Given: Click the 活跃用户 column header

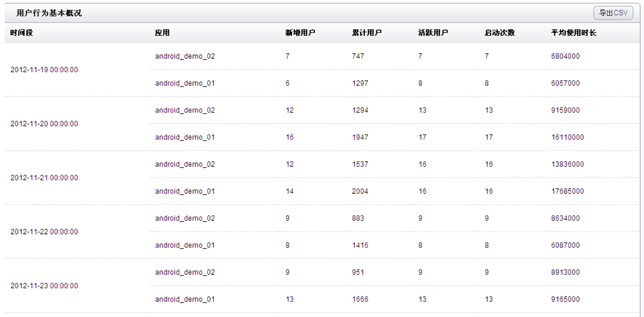Looking at the screenshot, I should 434,33.
